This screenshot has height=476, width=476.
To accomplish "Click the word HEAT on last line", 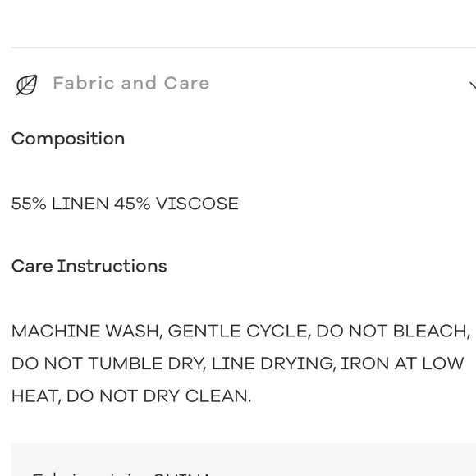I will (x=35, y=396).
